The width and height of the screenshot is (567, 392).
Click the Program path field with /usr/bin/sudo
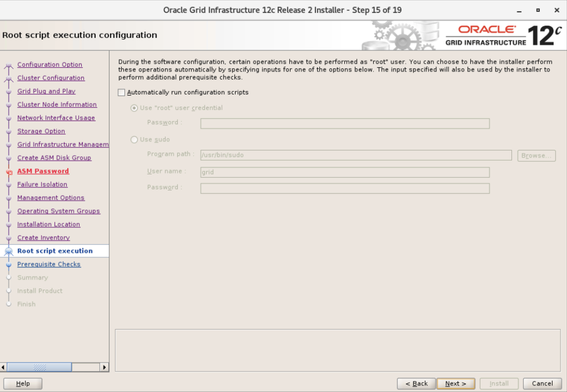(x=356, y=155)
